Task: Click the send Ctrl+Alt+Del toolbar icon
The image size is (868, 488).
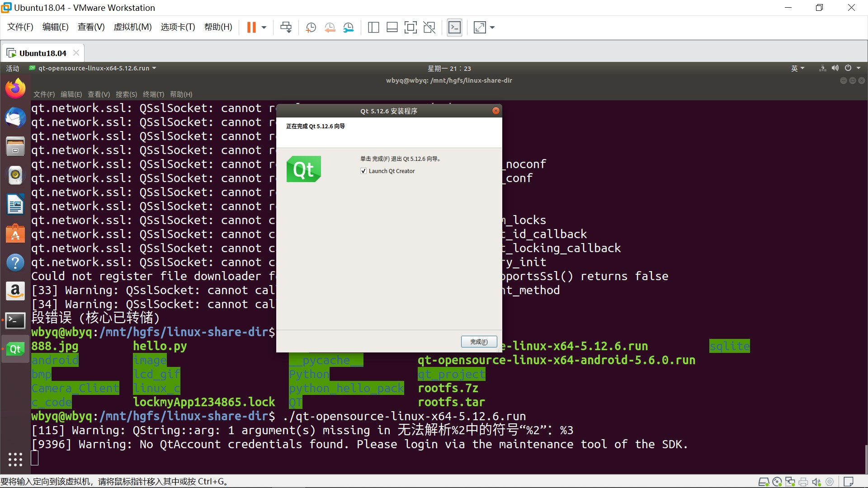Action: coord(286,28)
